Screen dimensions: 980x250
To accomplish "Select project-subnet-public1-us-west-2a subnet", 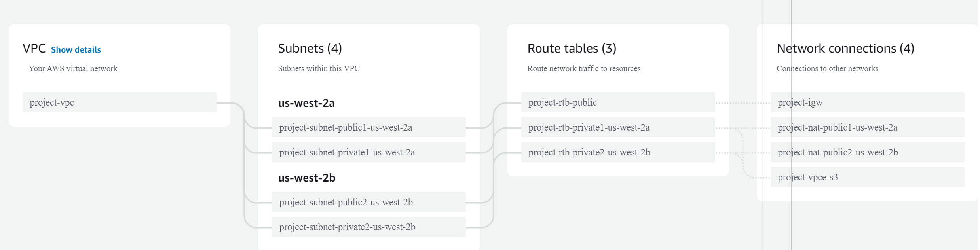I will (368, 127).
